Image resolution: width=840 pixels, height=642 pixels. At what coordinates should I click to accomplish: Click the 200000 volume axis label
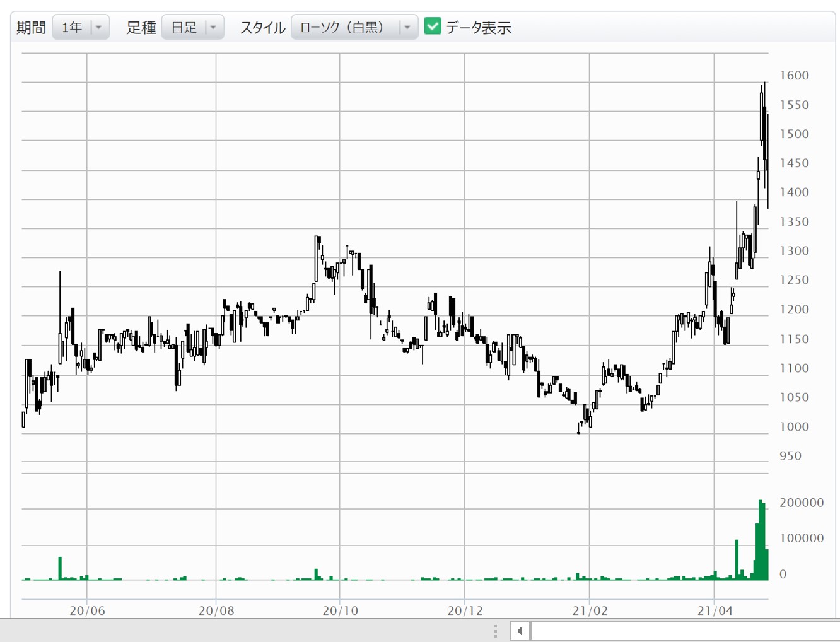pyautogui.click(x=802, y=503)
